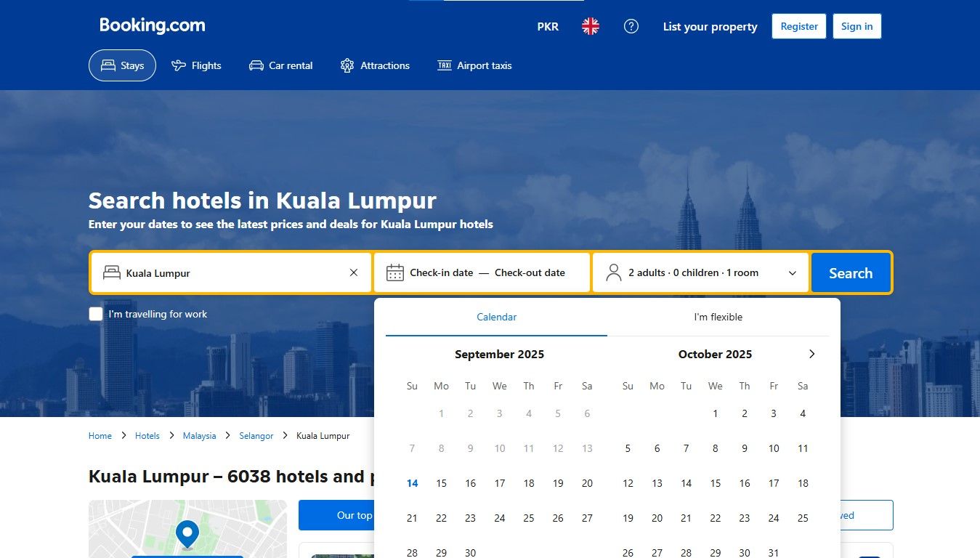980x558 pixels.
Task: Click the blue Search button
Action: pos(851,273)
